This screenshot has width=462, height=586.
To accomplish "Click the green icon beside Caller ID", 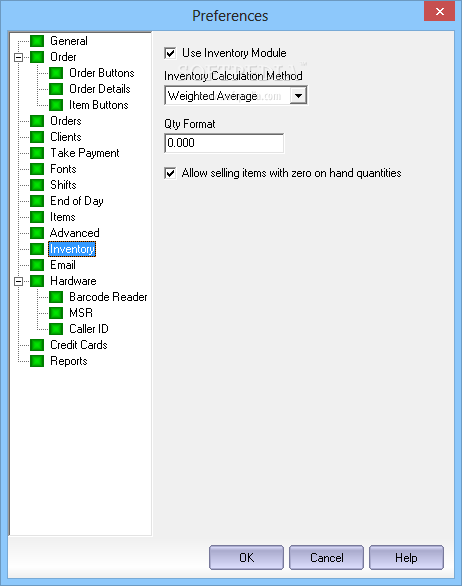I will click(x=56, y=329).
